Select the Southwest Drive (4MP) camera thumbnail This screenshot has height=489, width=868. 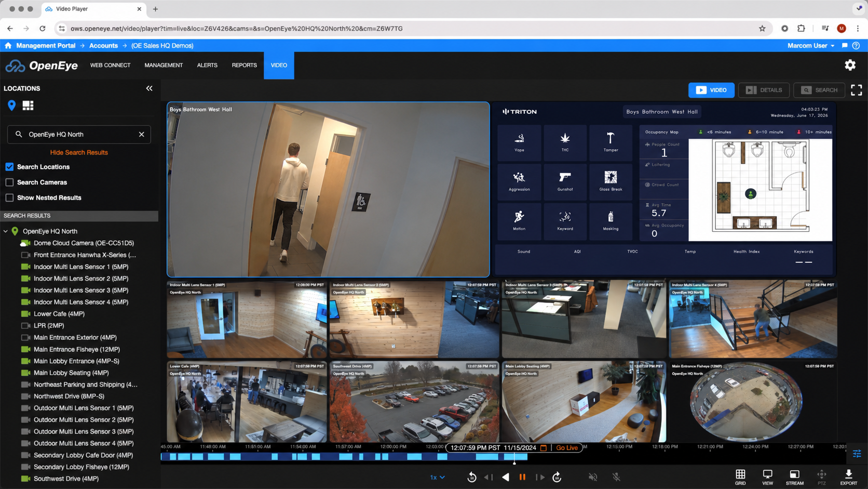tap(414, 402)
